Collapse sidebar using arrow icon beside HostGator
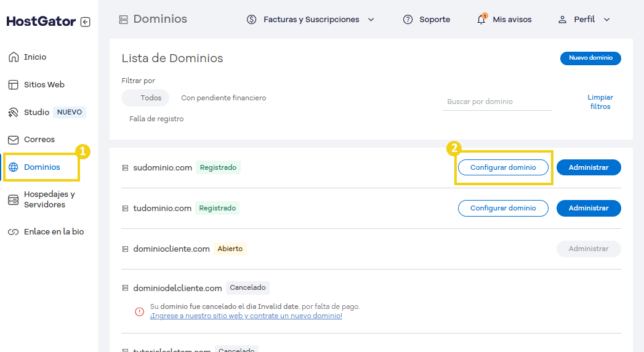644x352 pixels. 86,22
